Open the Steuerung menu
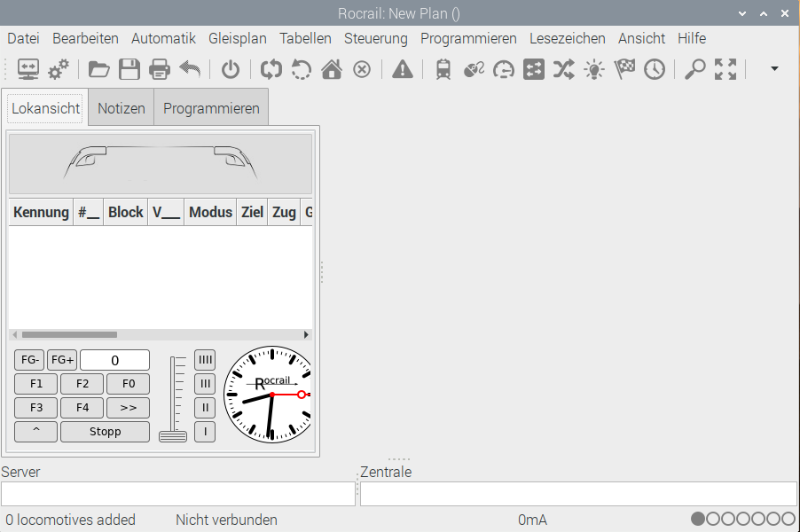The height and width of the screenshot is (532, 800). click(x=375, y=38)
